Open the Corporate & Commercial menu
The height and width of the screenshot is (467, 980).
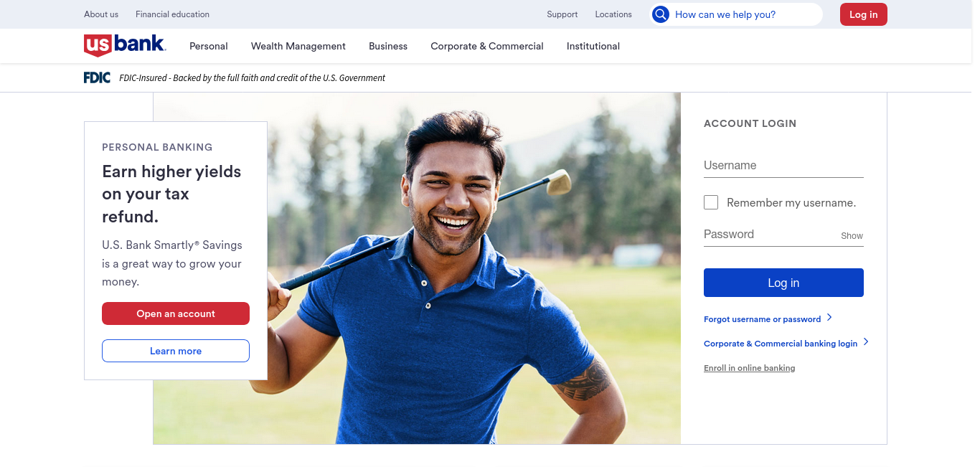pos(487,46)
